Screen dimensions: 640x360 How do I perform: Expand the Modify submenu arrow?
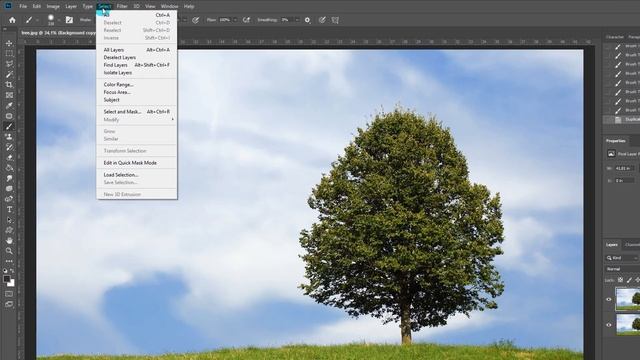pyautogui.click(x=173, y=120)
